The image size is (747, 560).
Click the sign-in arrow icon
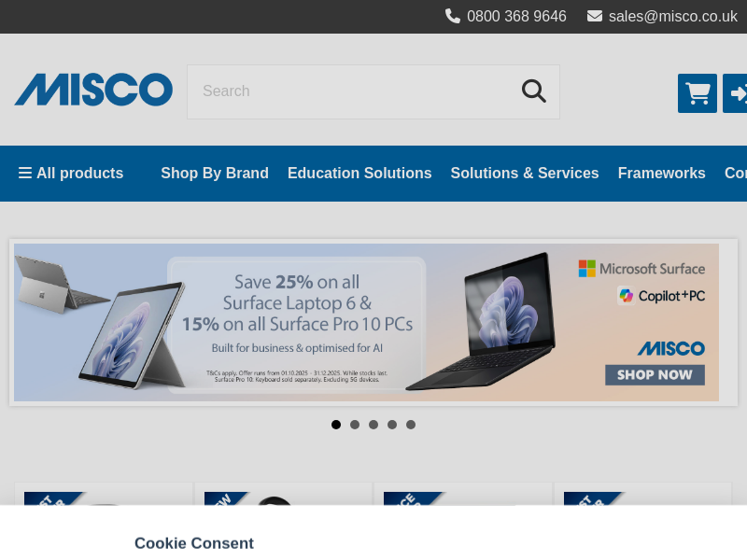[735, 93]
